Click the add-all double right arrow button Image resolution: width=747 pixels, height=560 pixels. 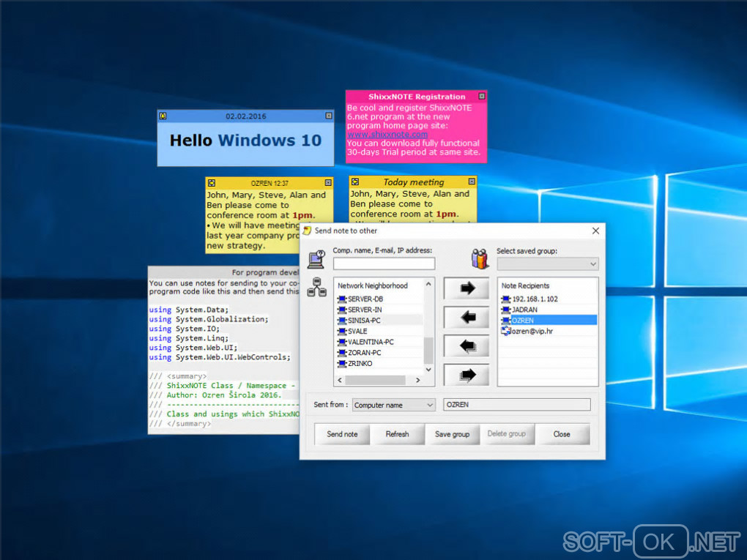467,376
